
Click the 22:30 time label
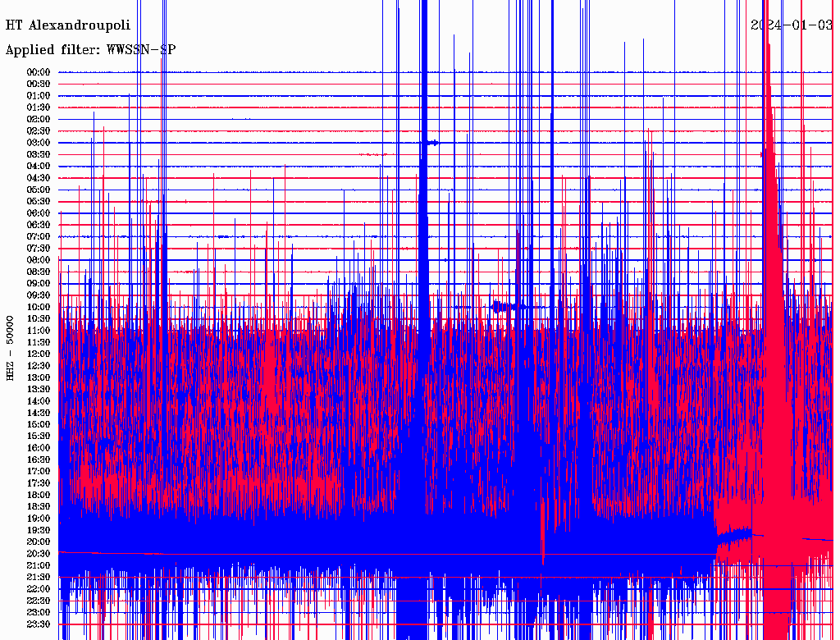click(39, 601)
